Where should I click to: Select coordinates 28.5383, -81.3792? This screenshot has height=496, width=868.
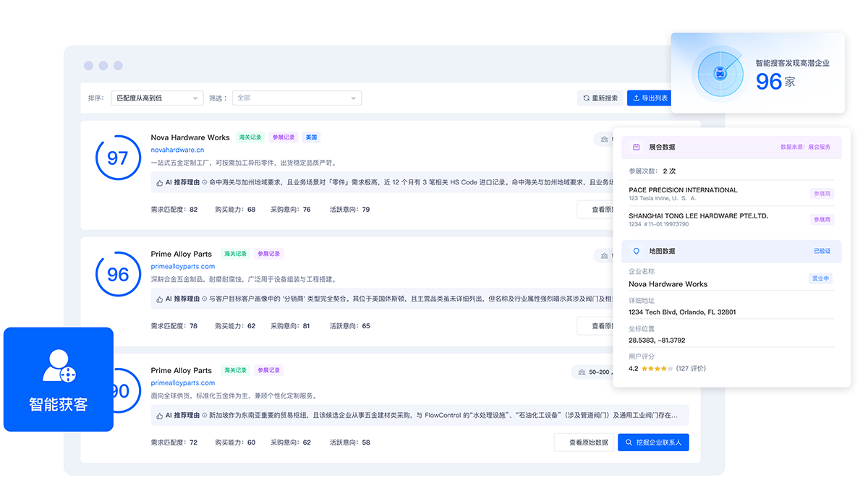click(x=657, y=340)
